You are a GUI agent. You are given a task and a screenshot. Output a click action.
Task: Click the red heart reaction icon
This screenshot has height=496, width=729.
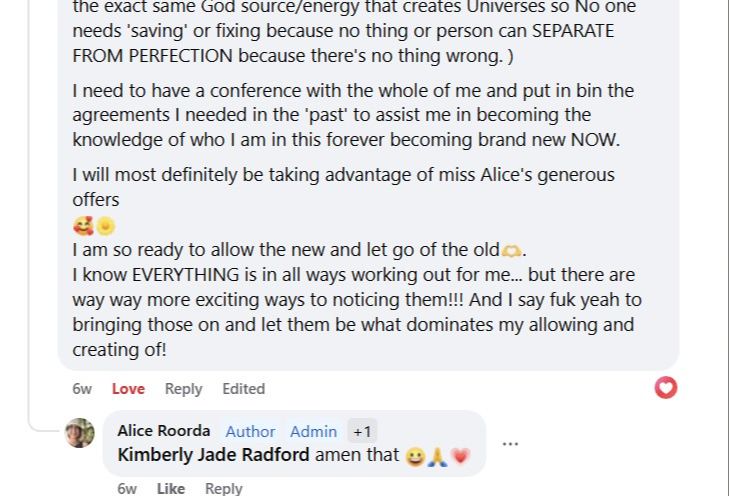(x=666, y=387)
